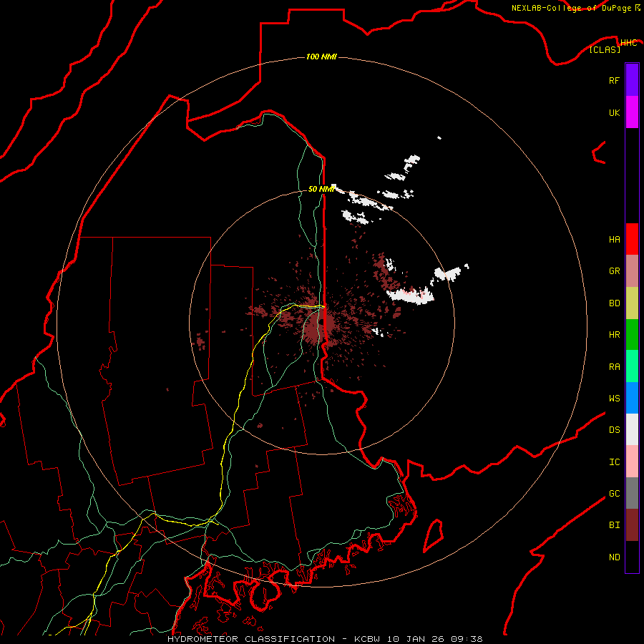Select the yellow BD legend swatch
The width and height of the screenshot is (644, 644).
632,303
